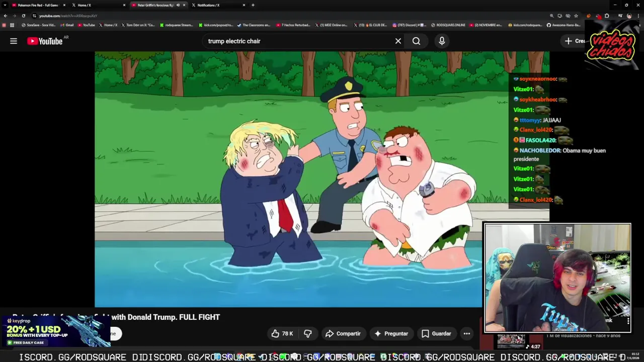Viewport: 644px width, 362px height.
Task: Open the Compartir share dialog
Action: click(x=343, y=333)
